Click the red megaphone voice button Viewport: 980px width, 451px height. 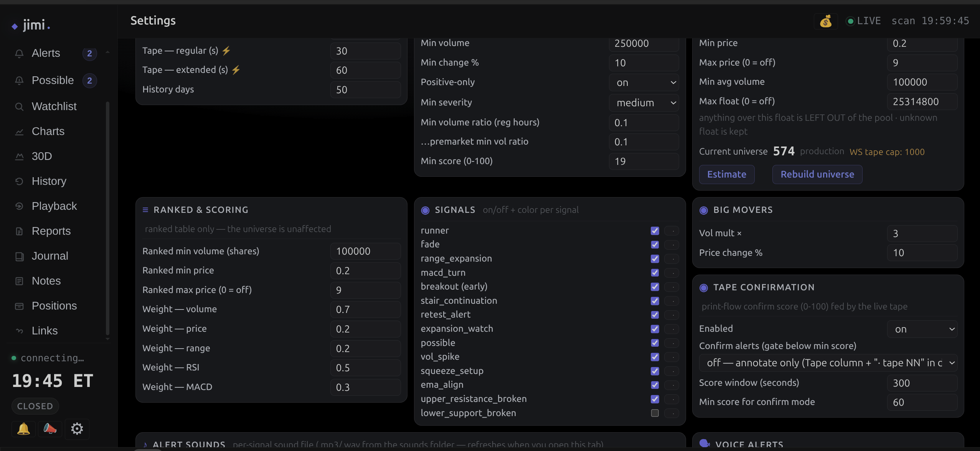click(x=50, y=429)
